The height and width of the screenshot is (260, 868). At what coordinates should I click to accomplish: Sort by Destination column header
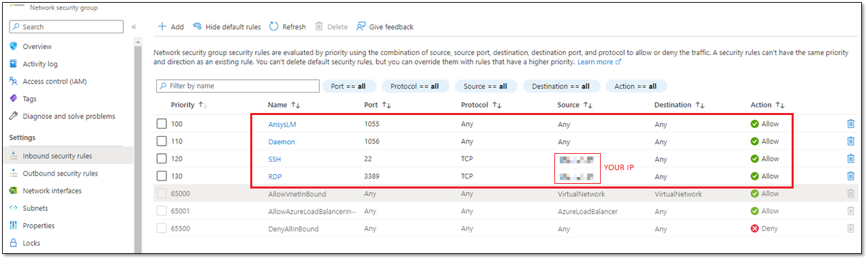click(679, 105)
